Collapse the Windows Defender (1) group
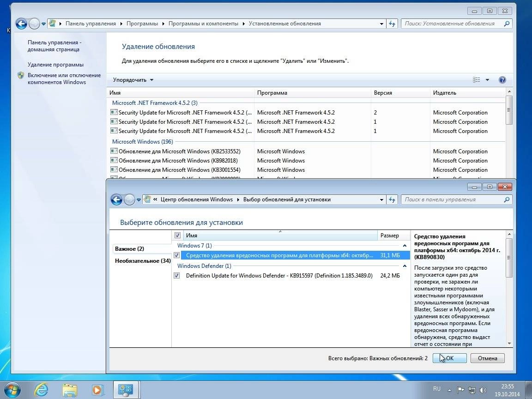532x399 pixels. pyautogui.click(x=405, y=266)
